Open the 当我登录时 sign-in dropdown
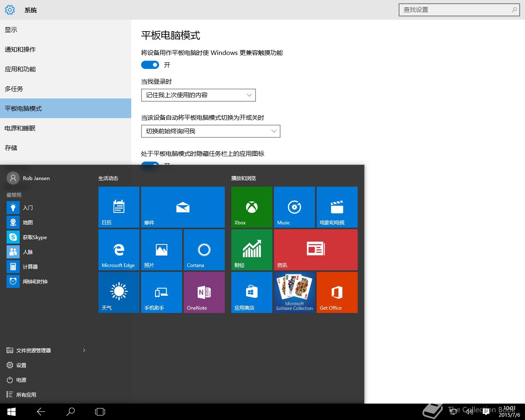The height and width of the screenshot is (420, 525). point(199,95)
